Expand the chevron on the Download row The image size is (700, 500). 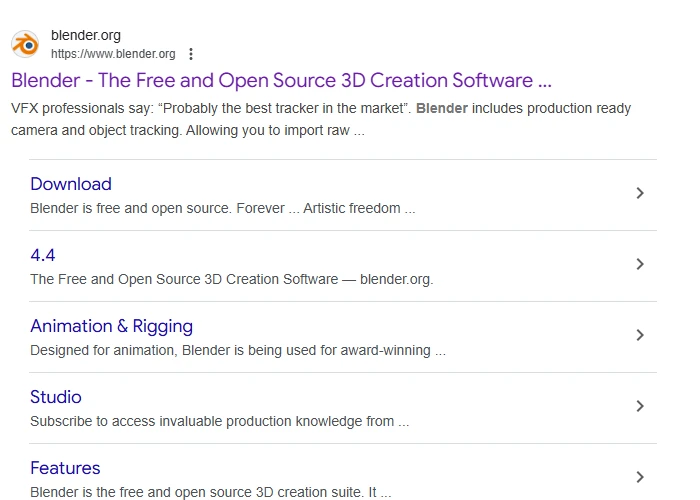coord(640,193)
